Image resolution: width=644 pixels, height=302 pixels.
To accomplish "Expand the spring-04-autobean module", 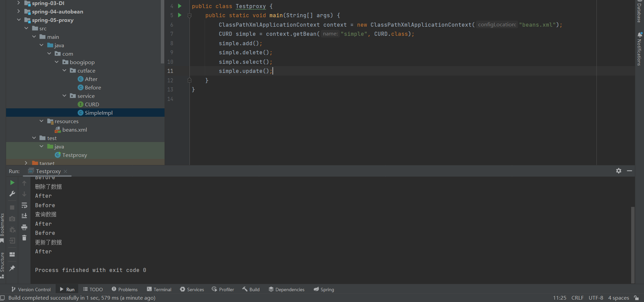I will point(19,11).
